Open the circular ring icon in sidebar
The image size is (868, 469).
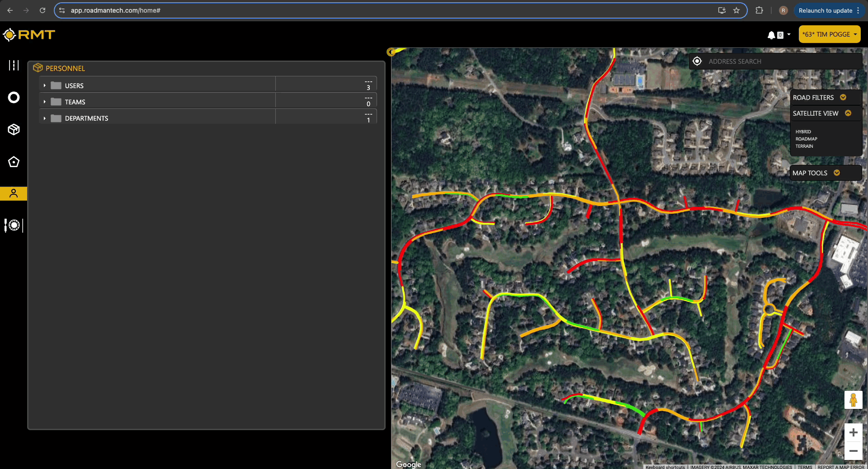pos(14,98)
